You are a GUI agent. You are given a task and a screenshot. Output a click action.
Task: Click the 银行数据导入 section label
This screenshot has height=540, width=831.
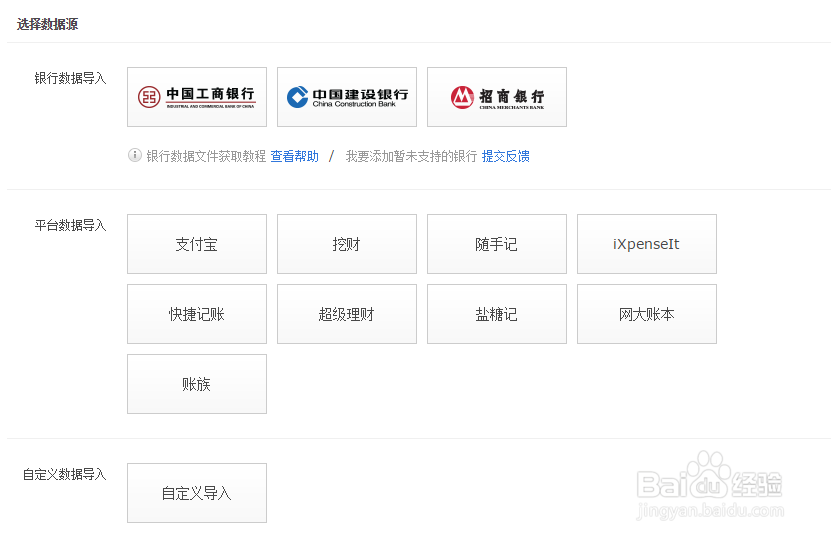pyautogui.click(x=70, y=78)
